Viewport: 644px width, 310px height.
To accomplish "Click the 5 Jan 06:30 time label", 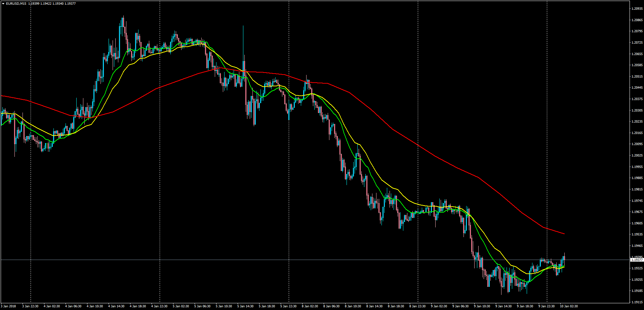I will 202,306.
